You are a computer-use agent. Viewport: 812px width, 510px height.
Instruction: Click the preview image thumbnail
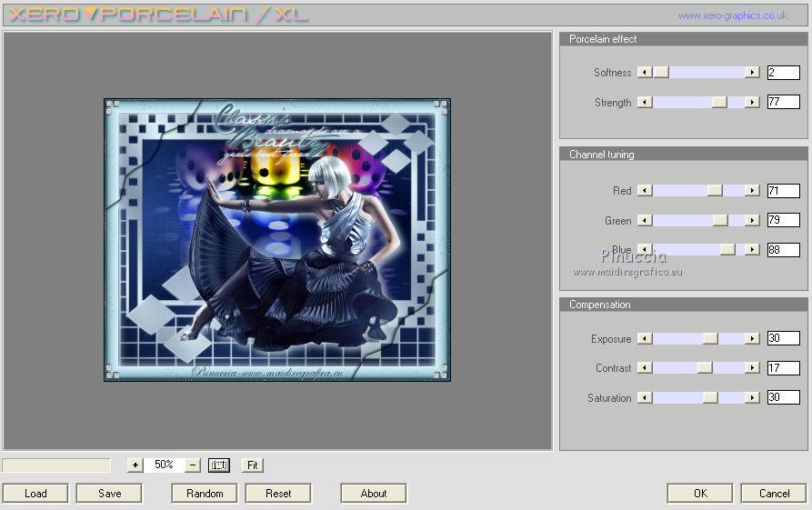(x=277, y=240)
